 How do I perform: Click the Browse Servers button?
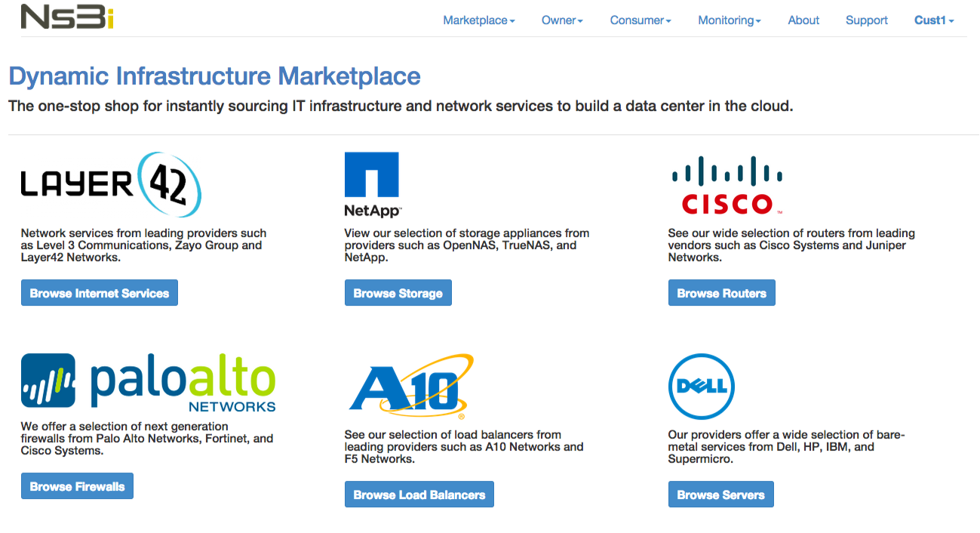click(x=721, y=494)
